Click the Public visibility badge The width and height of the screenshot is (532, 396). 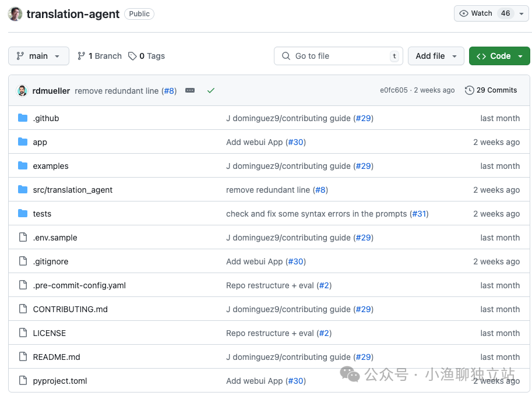(x=139, y=14)
